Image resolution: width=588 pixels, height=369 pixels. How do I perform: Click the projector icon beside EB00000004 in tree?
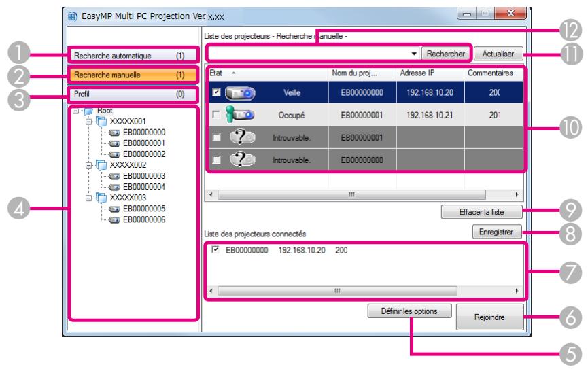click(114, 187)
